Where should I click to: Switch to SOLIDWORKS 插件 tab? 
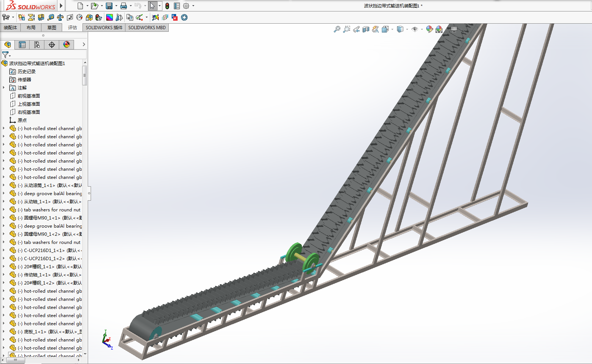point(104,28)
